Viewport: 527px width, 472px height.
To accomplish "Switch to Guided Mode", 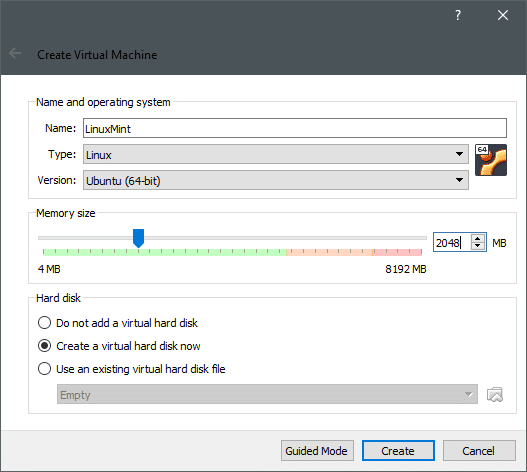I will pos(317,450).
